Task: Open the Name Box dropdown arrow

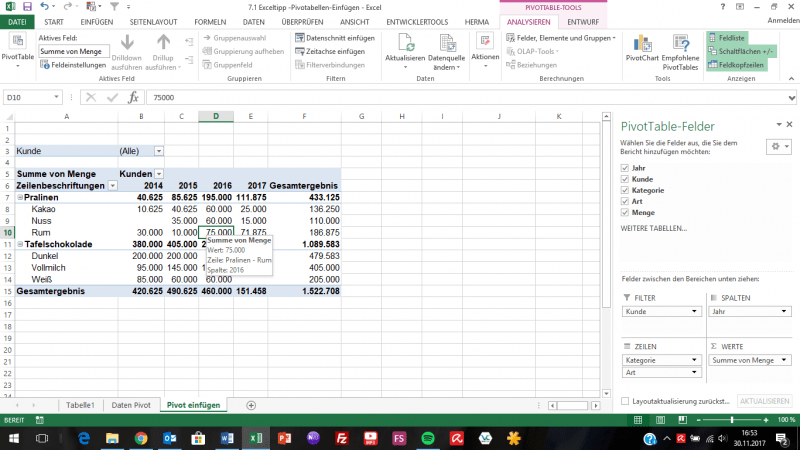Action: tap(56, 97)
